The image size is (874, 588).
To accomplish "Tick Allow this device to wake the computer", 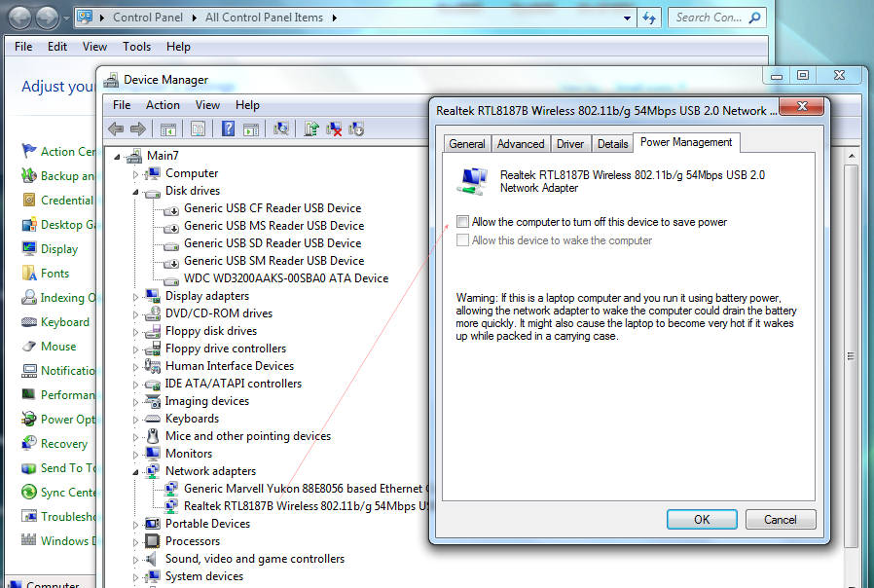I will point(462,240).
